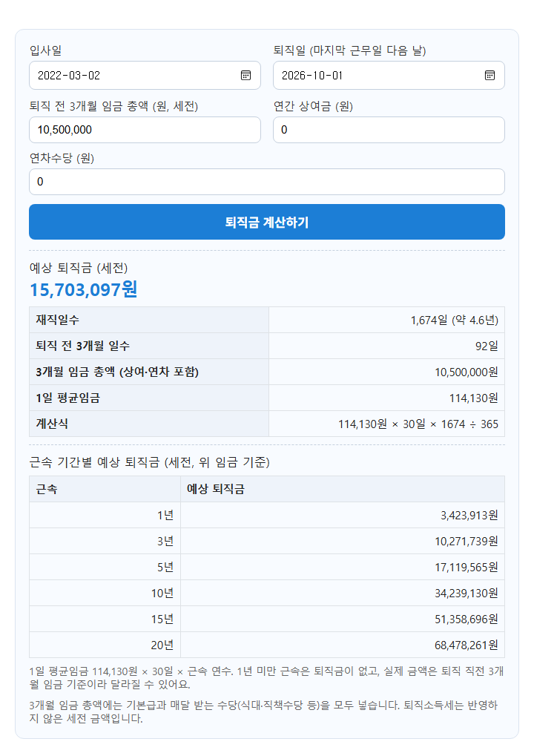This screenshot has width=534, height=756.
Task: Open calendar picker for 퇴직일 date
Action: pyautogui.click(x=489, y=75)
